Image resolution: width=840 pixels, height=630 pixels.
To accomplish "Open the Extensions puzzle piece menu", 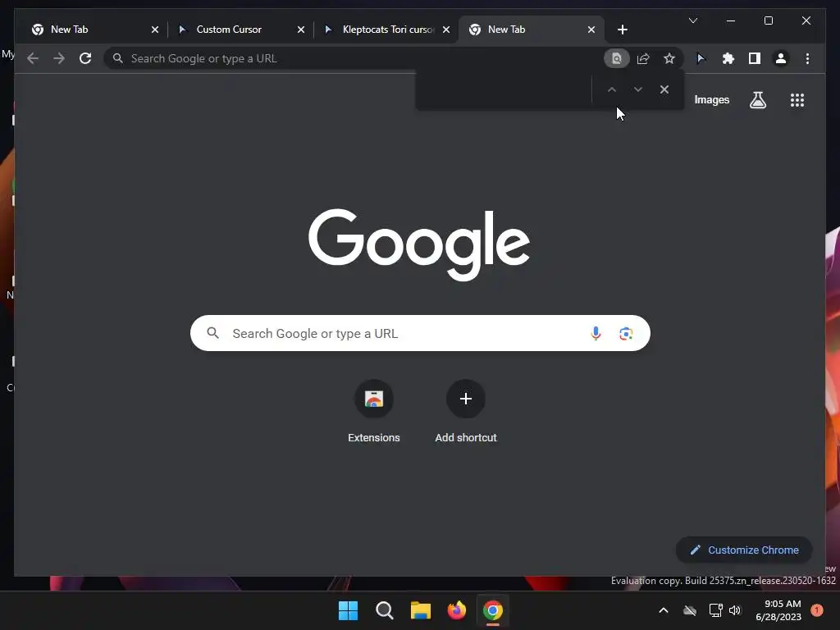I will tap(728, 58).
